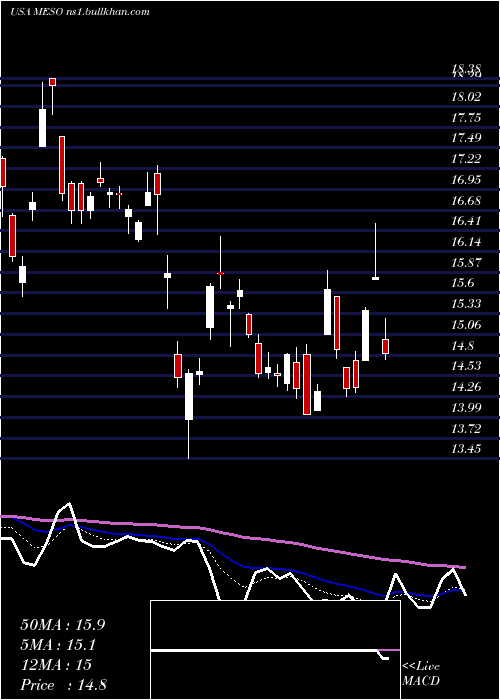Click the 18.02 price axis label
This screenshot has height=700, width=500.
coord(466,97)
